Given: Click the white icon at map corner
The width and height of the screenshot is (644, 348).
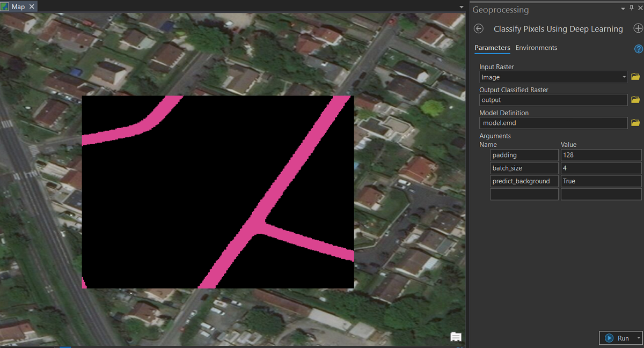Looking at the screenshot, I should [456, 337].
